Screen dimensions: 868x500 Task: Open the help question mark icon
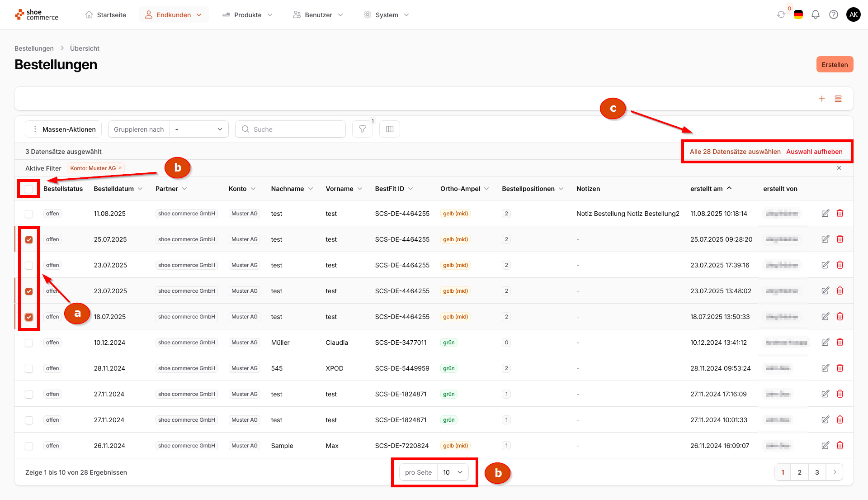(x=833, y=15)
